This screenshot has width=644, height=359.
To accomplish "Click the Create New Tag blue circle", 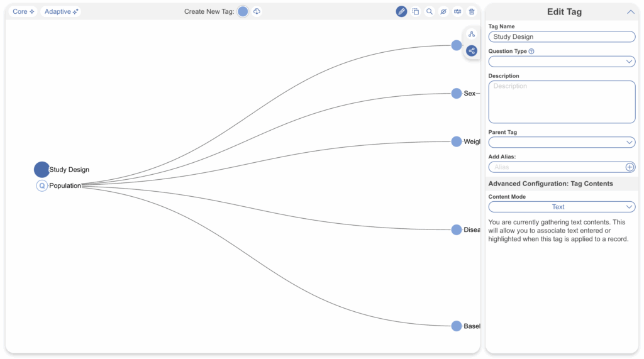I will pyautogui.click(x=243, y=11).
